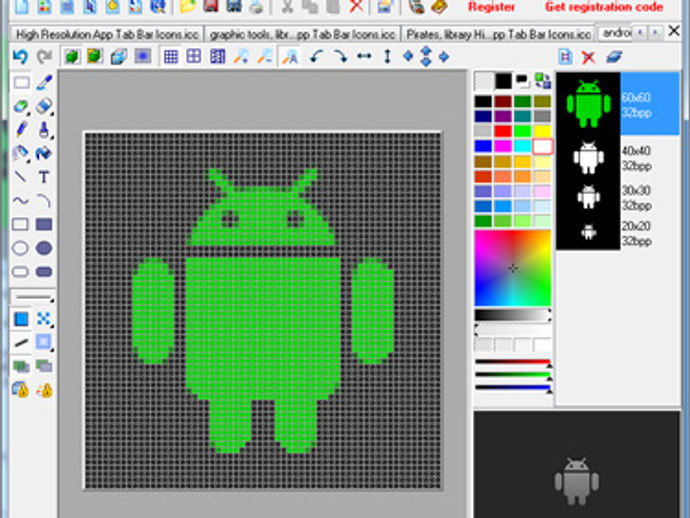Open the light blue square effect dropdown

point(44,342)
